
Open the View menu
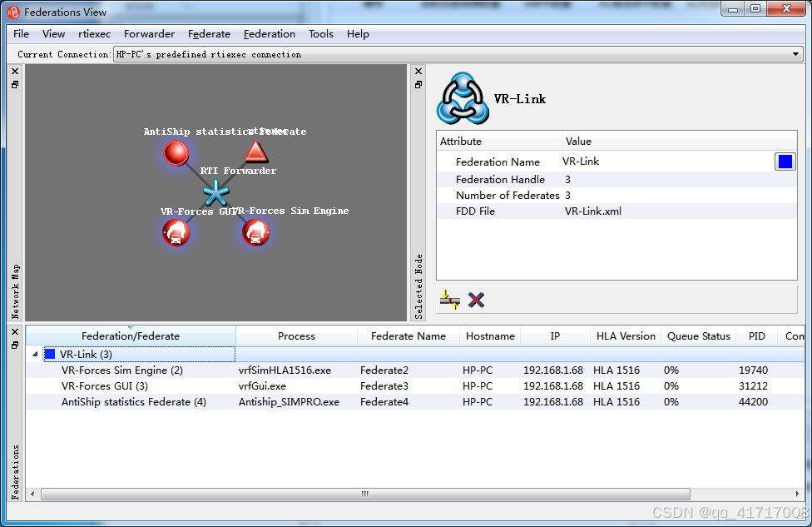click(53, 33)
